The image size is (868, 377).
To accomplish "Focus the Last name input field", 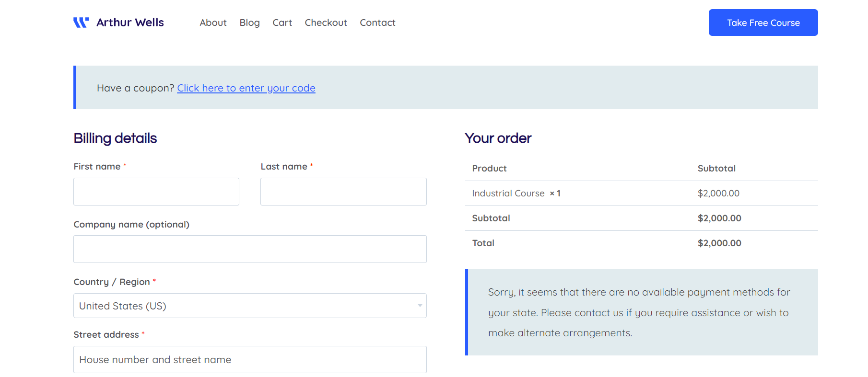I will (x=343, y=192).
